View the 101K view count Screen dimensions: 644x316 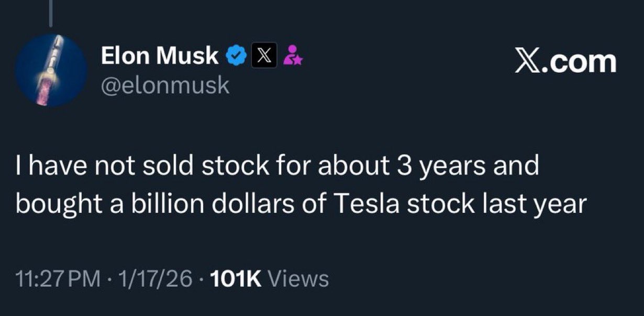point(235,278)
